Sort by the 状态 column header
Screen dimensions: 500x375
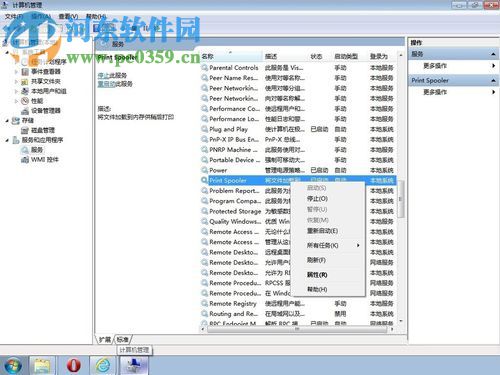tap(320, 56)
